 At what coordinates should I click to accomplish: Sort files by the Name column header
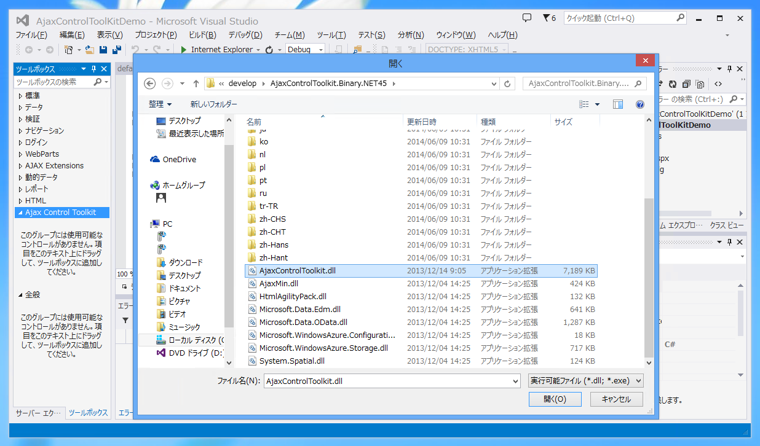coord(323,122)
